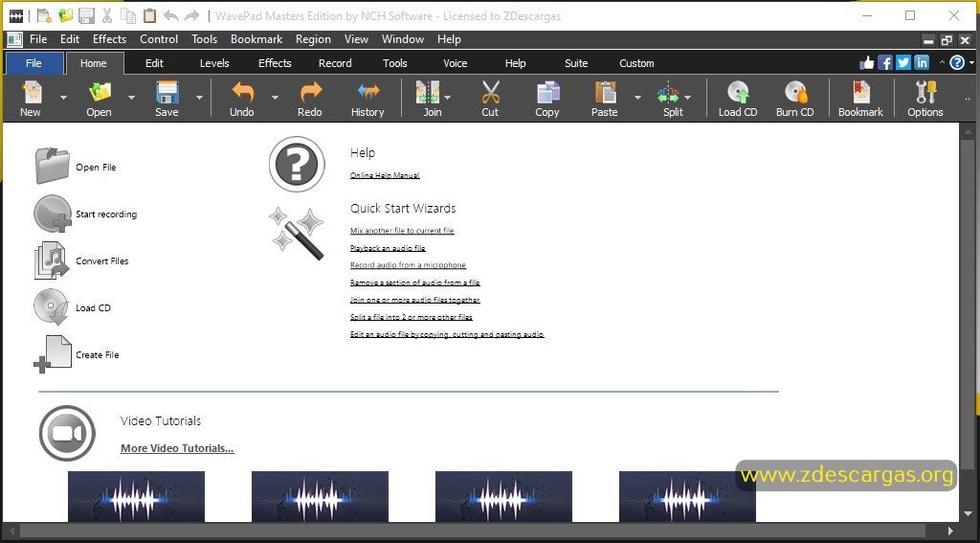Screen dimensions: 980x543
Task: Switch to the Custom ribbon tab
Action: (x=636, y=63)
